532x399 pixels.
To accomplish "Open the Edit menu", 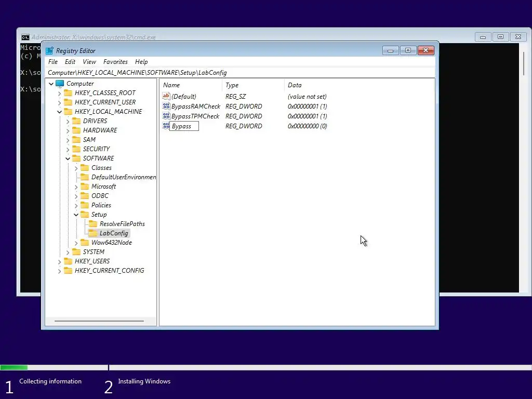I will pyautogui.click(x=70, y=62).
